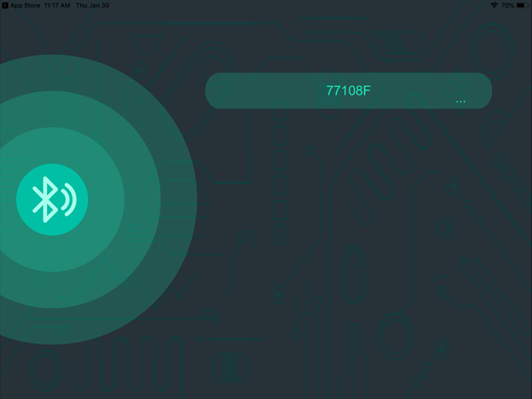This screenshot has width=532, height=399.
Task: Tap the back arrow beside App Store
Action: tap(5, 5)
